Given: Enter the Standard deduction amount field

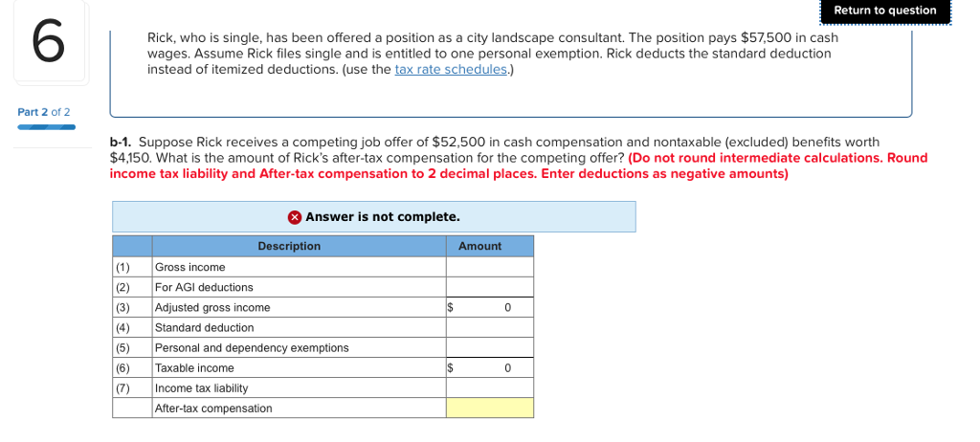Looking at the screenshot, I should pyautogui.click(x=489, y=327).
